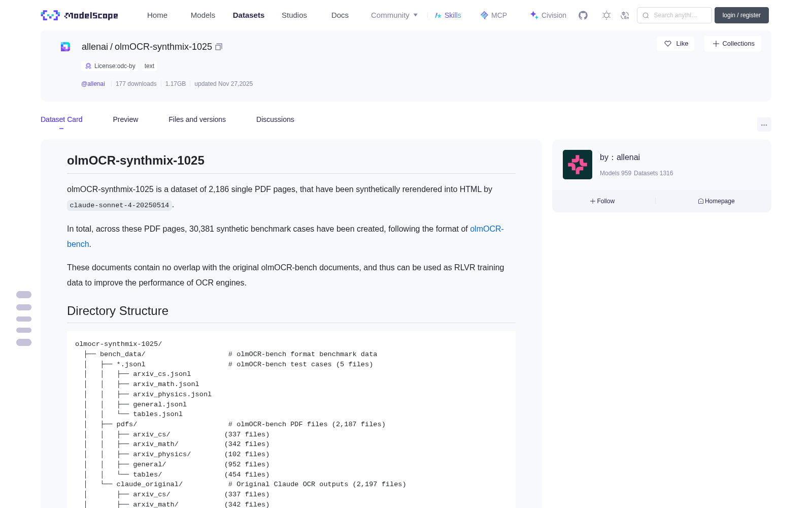Click the MCP diamond icon
Image resolution: width=812 pixels, height=508 pixels.
pos(484,15)
